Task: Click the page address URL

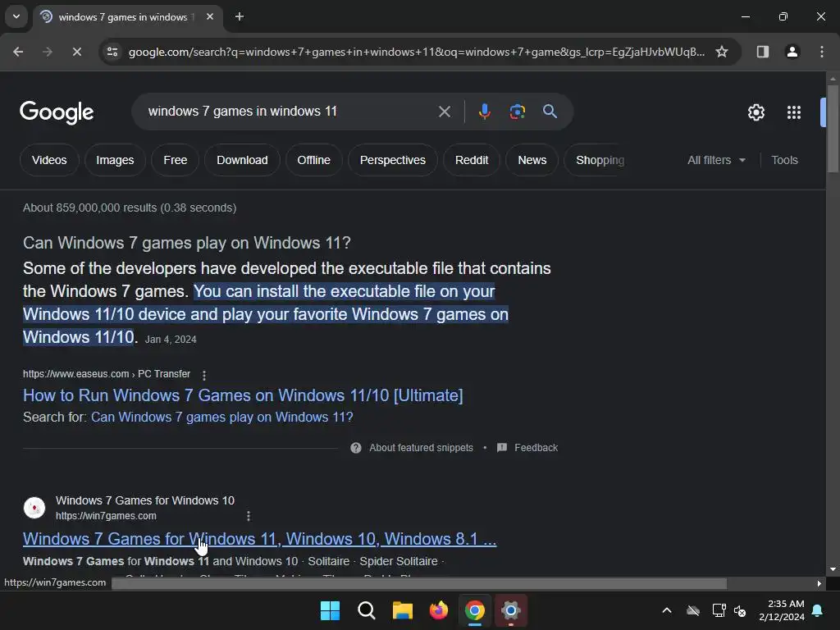Action: [x=417, y=52]
